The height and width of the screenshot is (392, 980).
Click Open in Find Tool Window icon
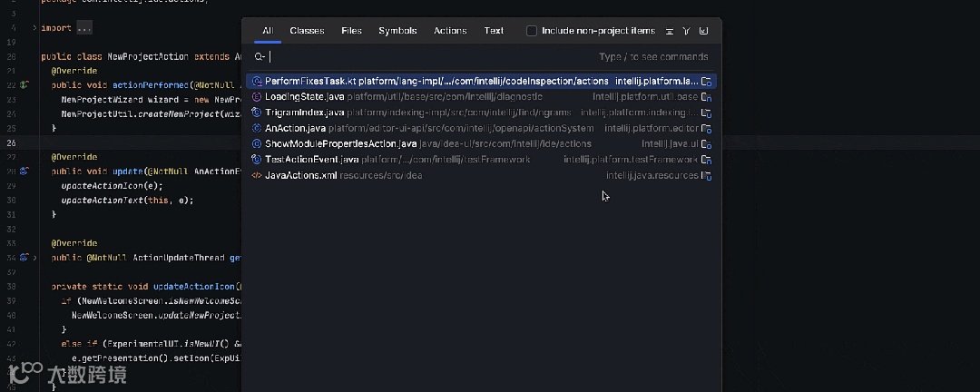[704, 31]
